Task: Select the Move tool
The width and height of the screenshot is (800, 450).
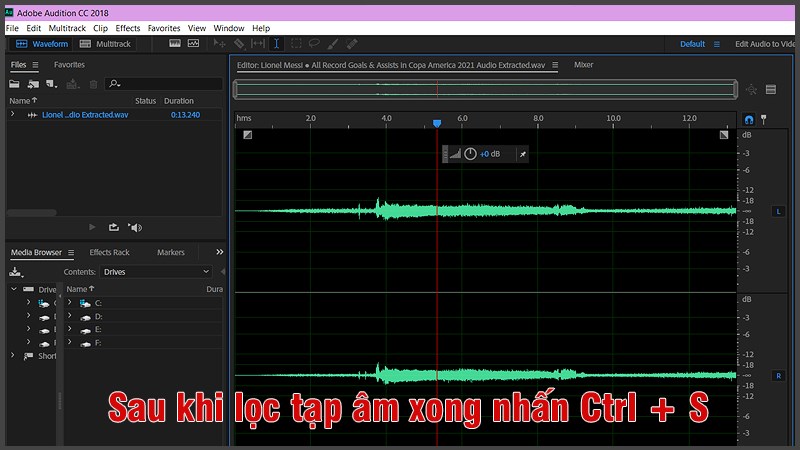Action: coord(219,43)
